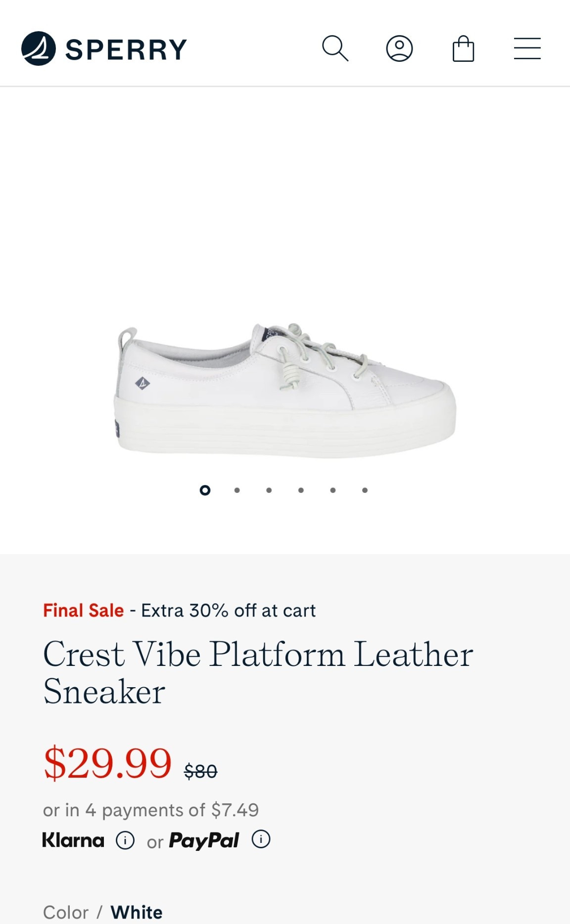Click the $29.99 sale price
The image size is (570, 924).
(108, 763)
